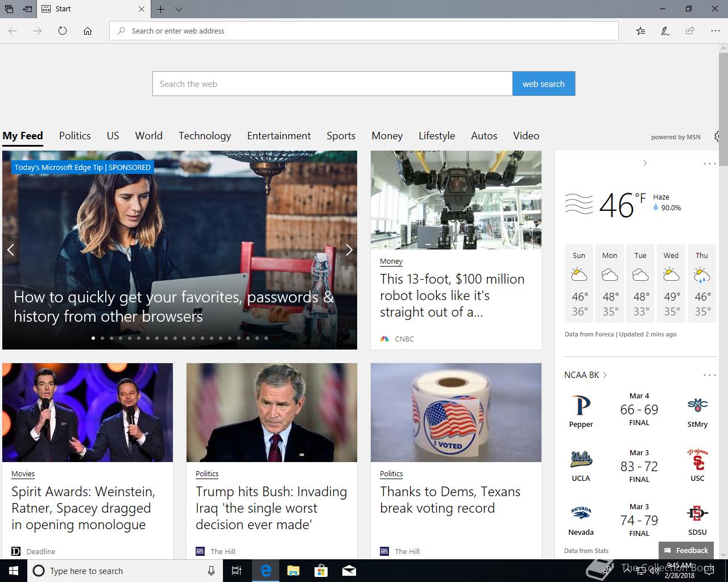Open Edge Settings and more menu

click(x=715, y=31)
